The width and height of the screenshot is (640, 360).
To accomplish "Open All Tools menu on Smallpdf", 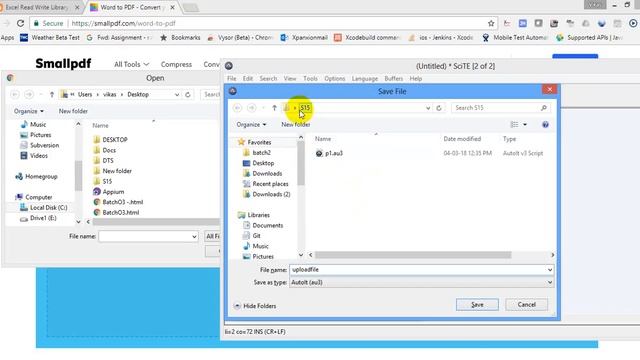I will click(131, 64).
